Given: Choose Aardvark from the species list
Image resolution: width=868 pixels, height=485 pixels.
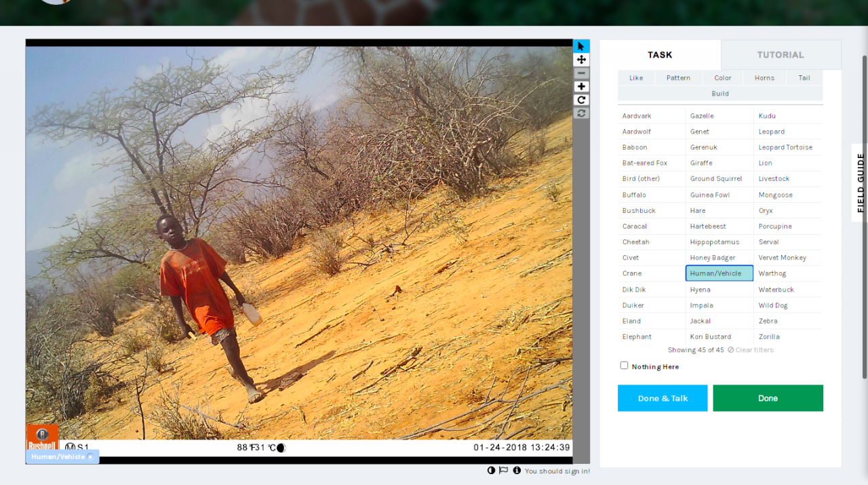Looking at the screenshot, I should coord(652,116).
